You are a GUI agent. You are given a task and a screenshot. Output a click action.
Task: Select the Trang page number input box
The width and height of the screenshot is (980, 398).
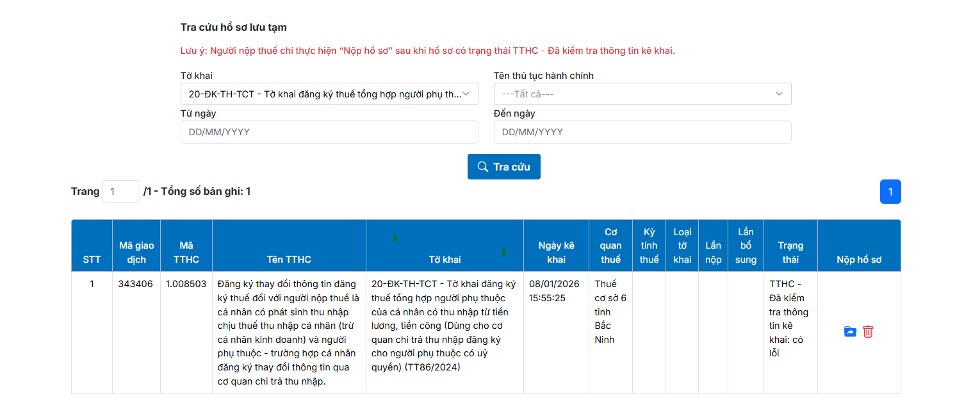point(120,192)
